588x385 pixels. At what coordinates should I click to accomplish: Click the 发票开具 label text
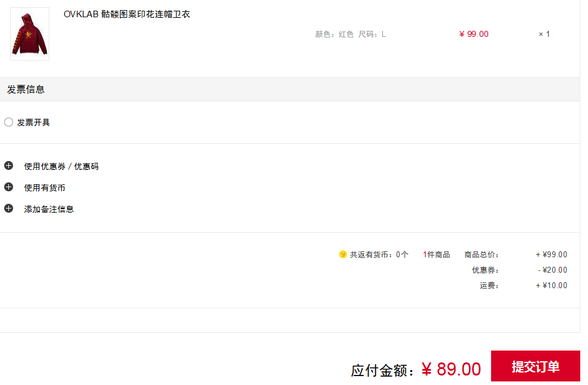click(33, 122)
